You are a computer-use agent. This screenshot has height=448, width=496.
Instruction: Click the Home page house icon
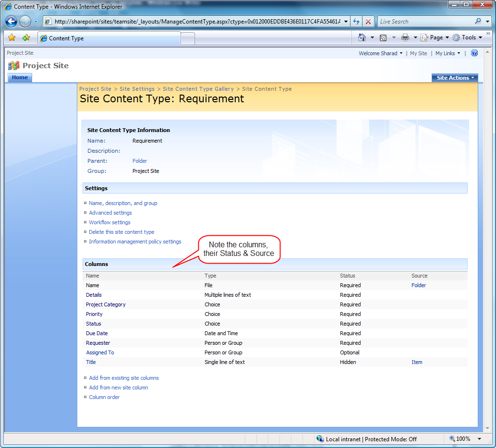tap(362, 37)
